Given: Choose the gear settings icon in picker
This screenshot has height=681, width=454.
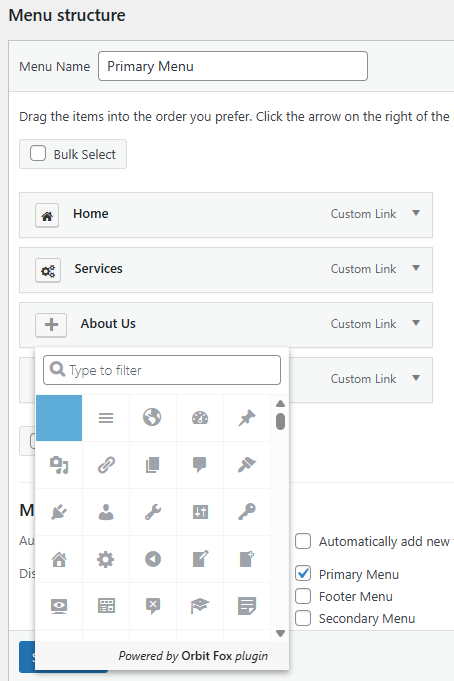Looking at the screenshot, I should pos(106,559).
